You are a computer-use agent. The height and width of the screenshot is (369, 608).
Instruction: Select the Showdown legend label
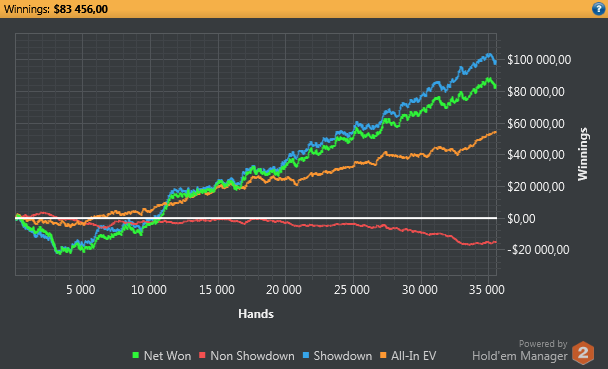tap(343, 356)
